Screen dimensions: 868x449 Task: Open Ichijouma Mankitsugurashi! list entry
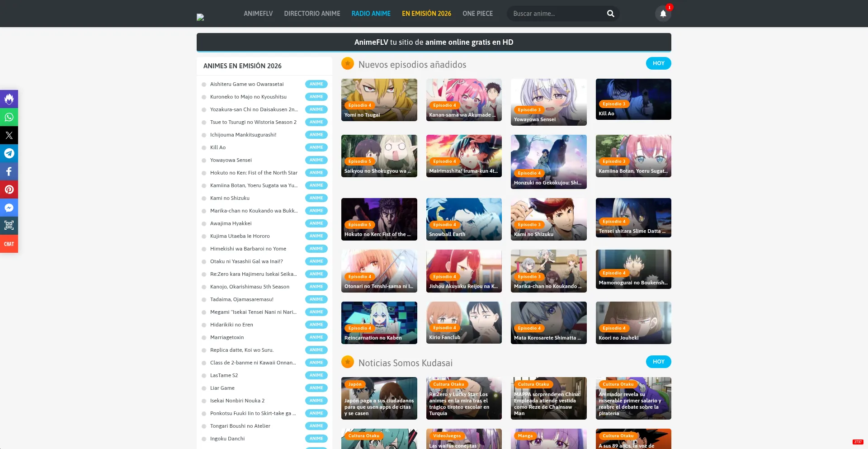coord(243,135)
